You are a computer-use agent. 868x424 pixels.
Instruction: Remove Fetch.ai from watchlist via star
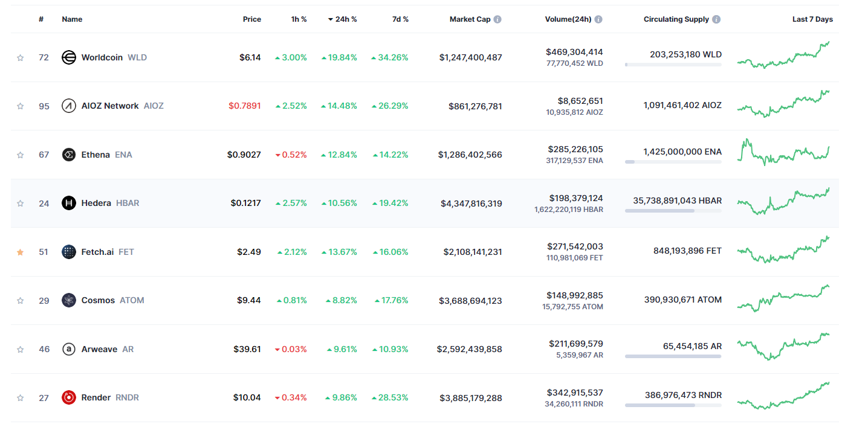pyautogui.click(x=20, y=252)
